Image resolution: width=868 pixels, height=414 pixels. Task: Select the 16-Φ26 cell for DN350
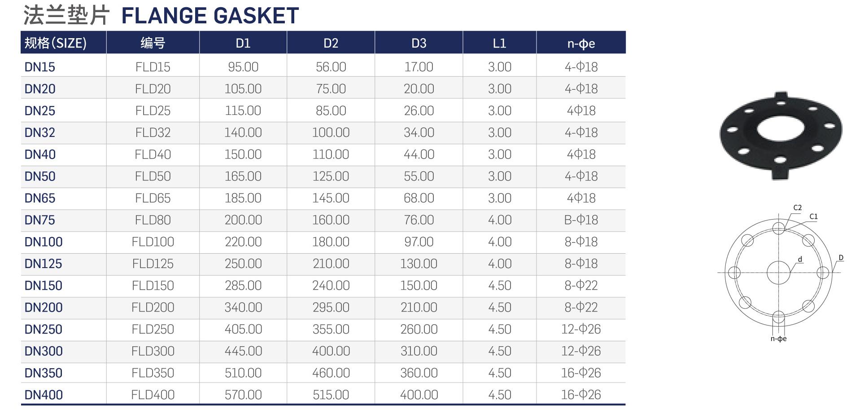(581, 373)
